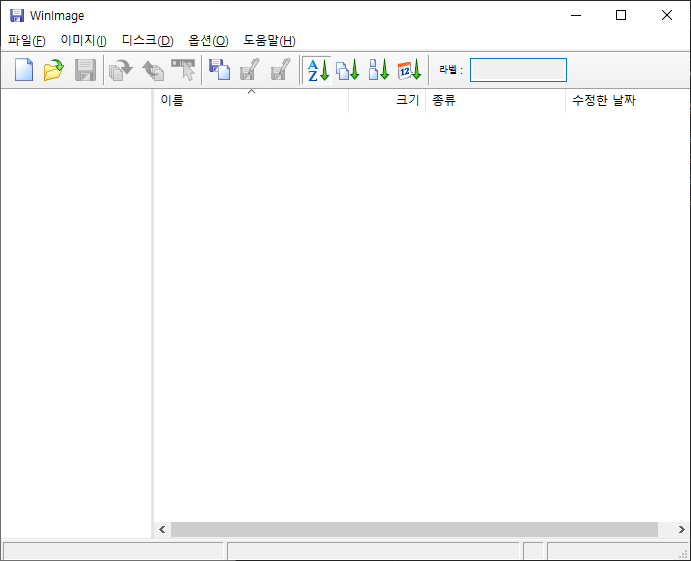Screen dimensions: 691x561
Task: Click the horizontal scrollbar thumb
Action: click(x=414, y=530)
